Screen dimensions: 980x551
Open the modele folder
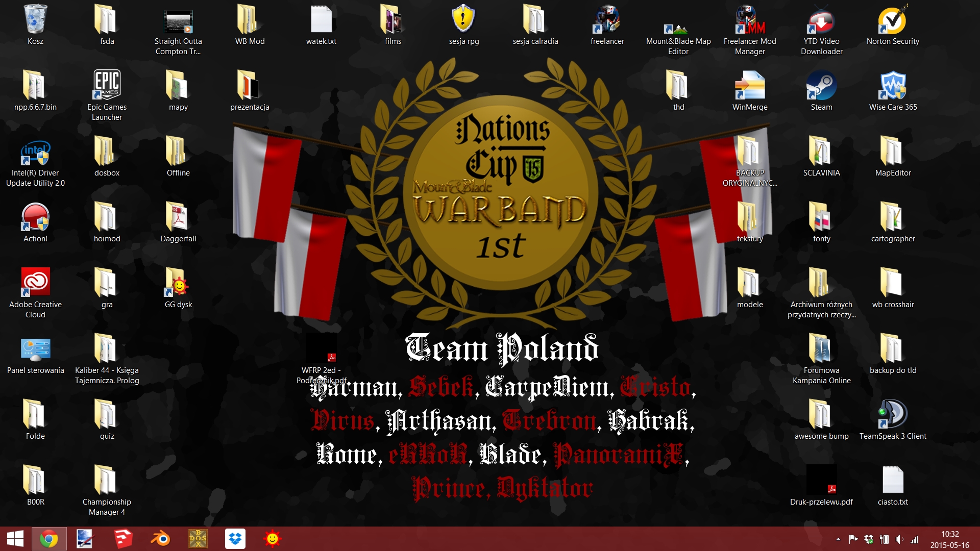(x=750, y=288)
